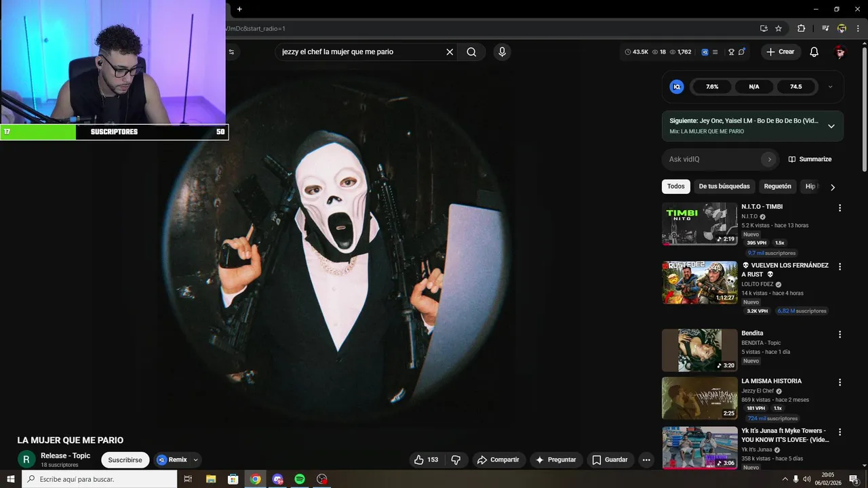Open the Release - Topic channel link
The height and width of the screenshot is (488, 868).
click(65, 455)
